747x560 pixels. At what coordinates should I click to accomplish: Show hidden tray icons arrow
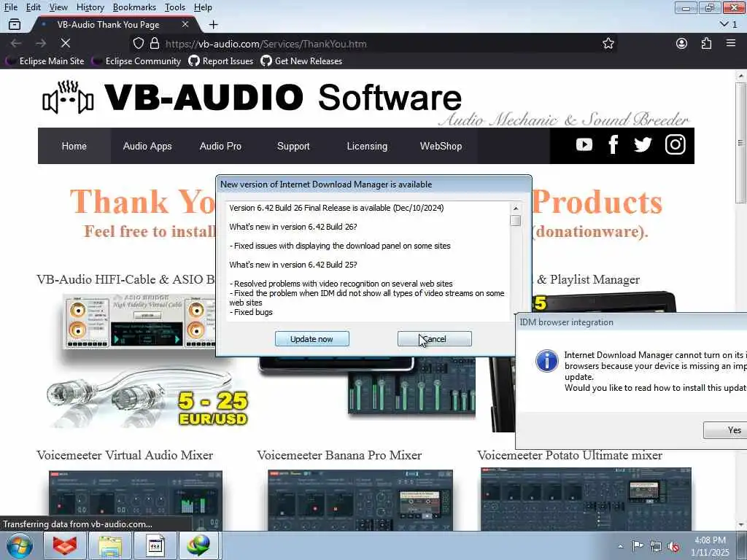click(x=620, y=546)
